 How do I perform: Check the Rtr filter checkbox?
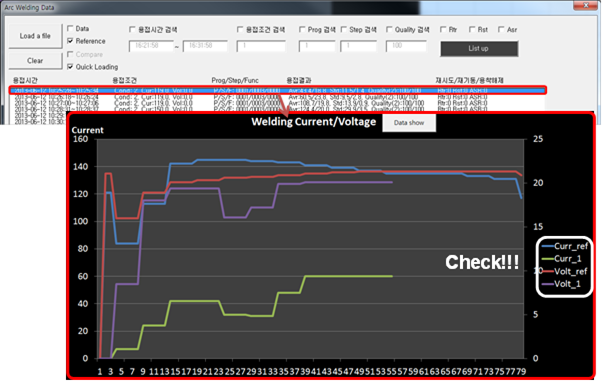443,30
